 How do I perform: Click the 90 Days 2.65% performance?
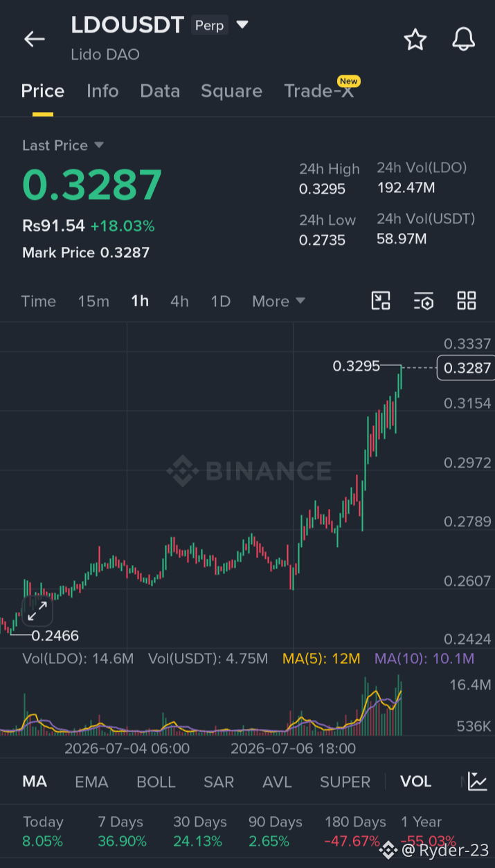[x=276, y=831]
